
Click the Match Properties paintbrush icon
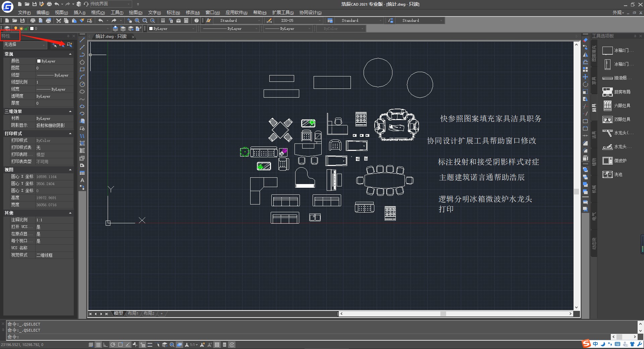pyautogui.click(x=82, y=20)
